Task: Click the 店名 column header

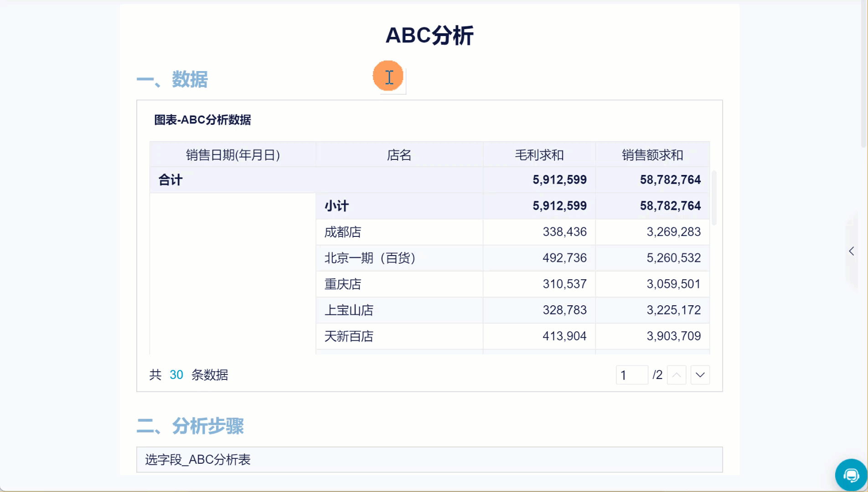Action: tap(399, 155)
